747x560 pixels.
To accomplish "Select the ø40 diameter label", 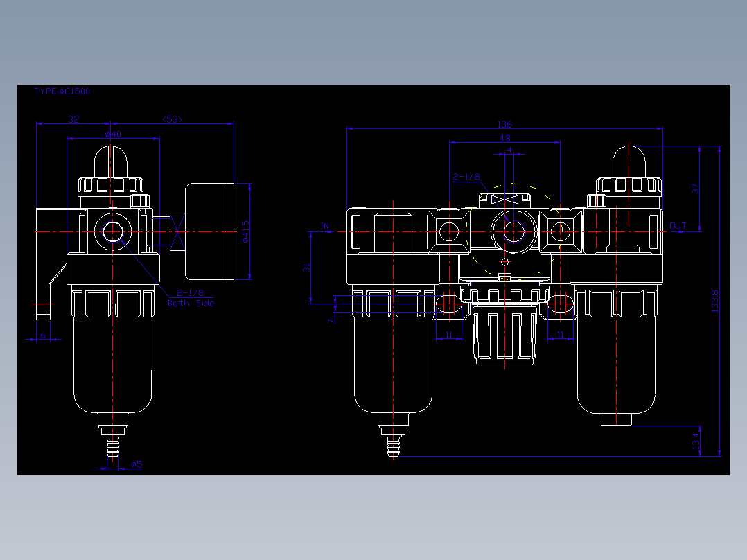I will coord(114,134).
